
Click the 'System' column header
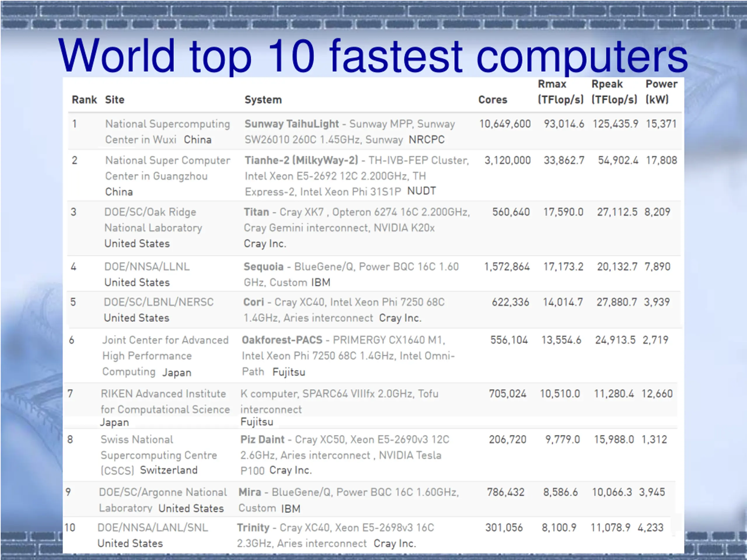tap(263, 100)
